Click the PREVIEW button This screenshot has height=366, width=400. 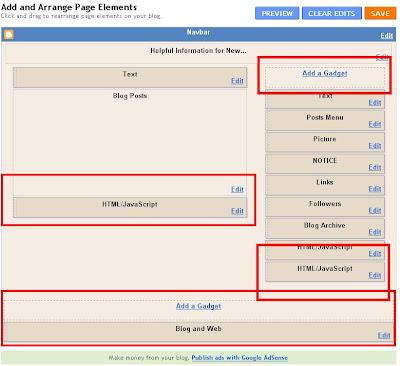click(x=277, y=14)
